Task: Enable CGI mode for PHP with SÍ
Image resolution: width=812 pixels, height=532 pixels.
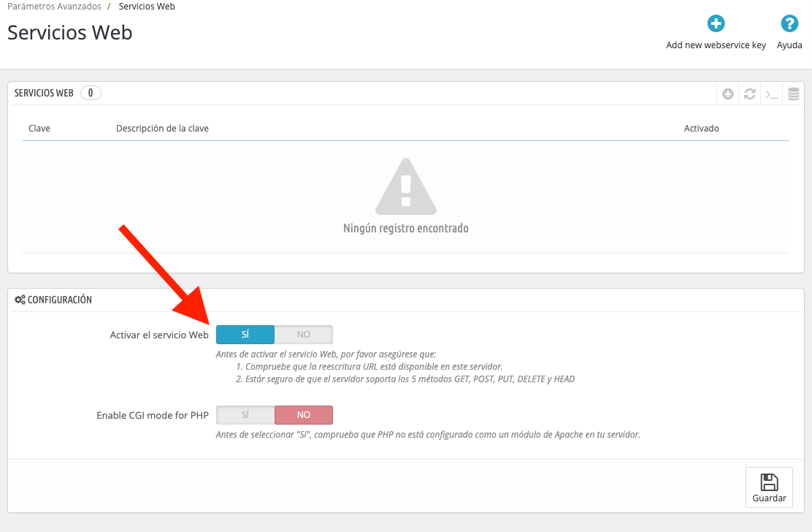Action: 245,415
